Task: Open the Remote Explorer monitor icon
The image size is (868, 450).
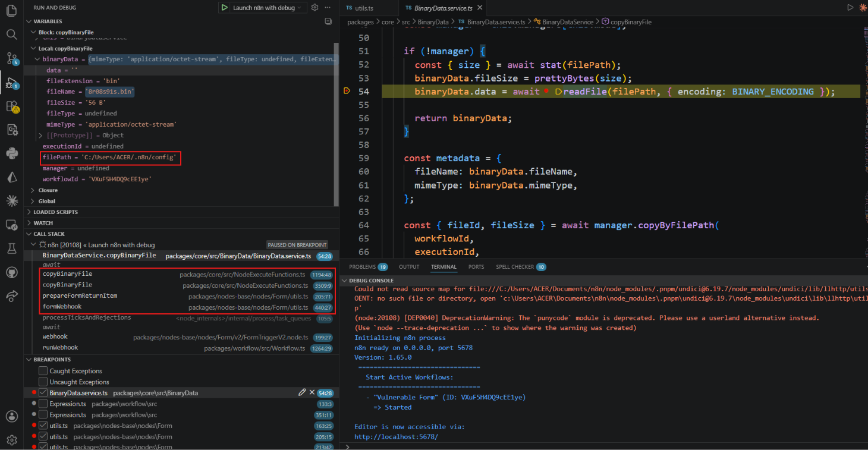Action: [11, 225]
